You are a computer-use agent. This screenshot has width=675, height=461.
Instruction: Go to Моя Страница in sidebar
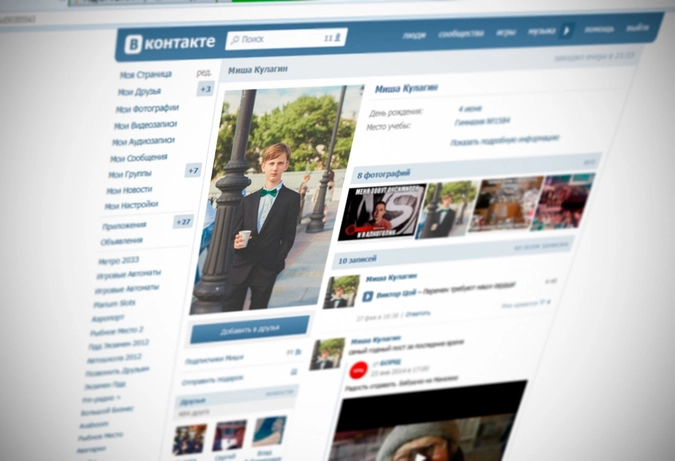click(146, 74)
